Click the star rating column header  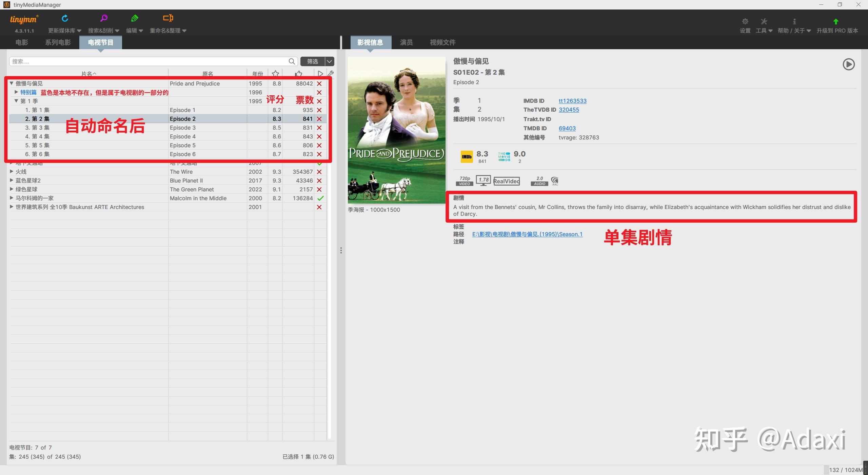[x=275, y=73]
